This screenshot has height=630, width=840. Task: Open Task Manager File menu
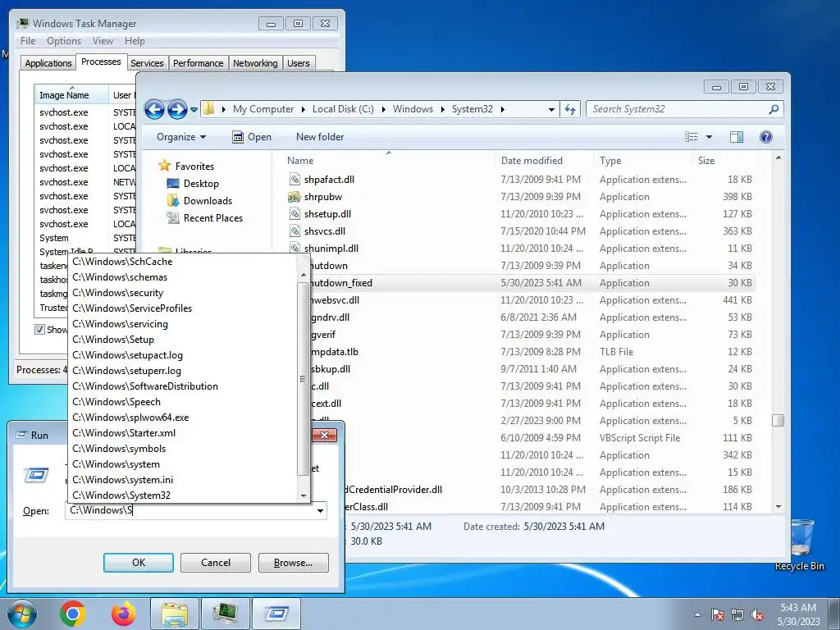28,41
